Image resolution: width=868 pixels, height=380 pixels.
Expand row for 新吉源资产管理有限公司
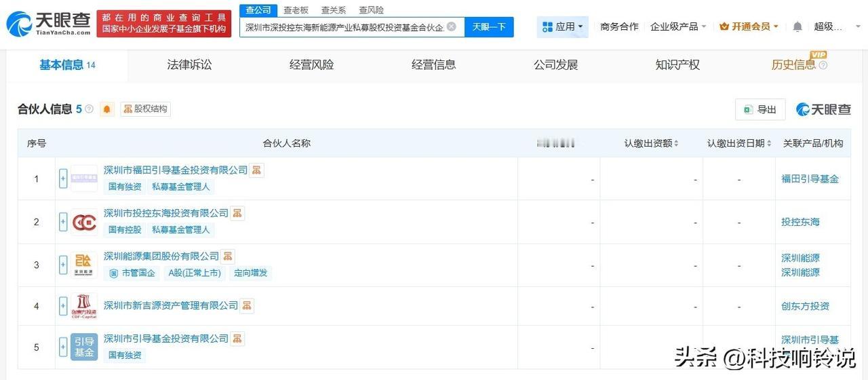63,306
